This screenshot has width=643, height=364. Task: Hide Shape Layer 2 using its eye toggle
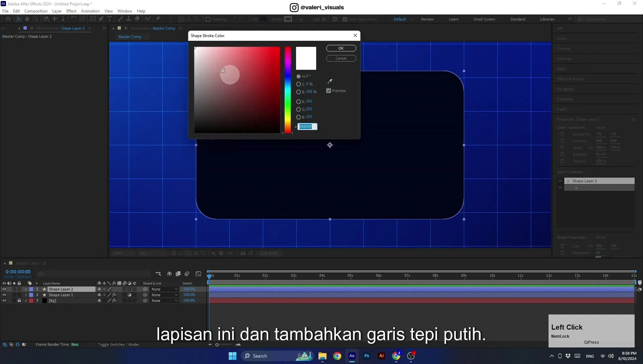click(x=4, y=289)
